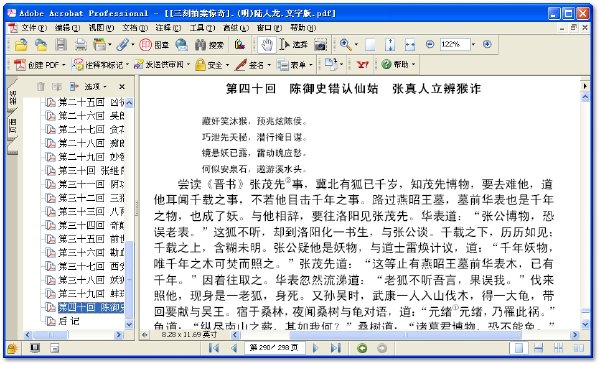This screenshot has height=365, width=600.
Task: Click the Actual Size page icon
Action: [x=370, y=45]
